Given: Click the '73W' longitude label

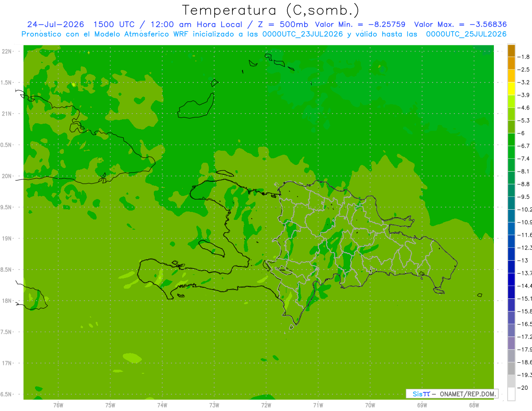Looking at the screenshot, I should (214, 405).
